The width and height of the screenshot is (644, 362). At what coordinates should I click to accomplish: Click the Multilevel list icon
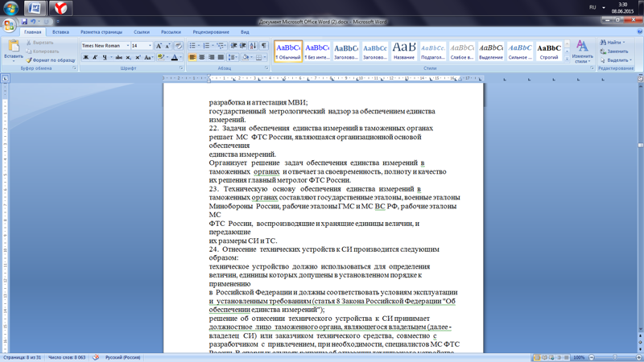coord(220,46)
